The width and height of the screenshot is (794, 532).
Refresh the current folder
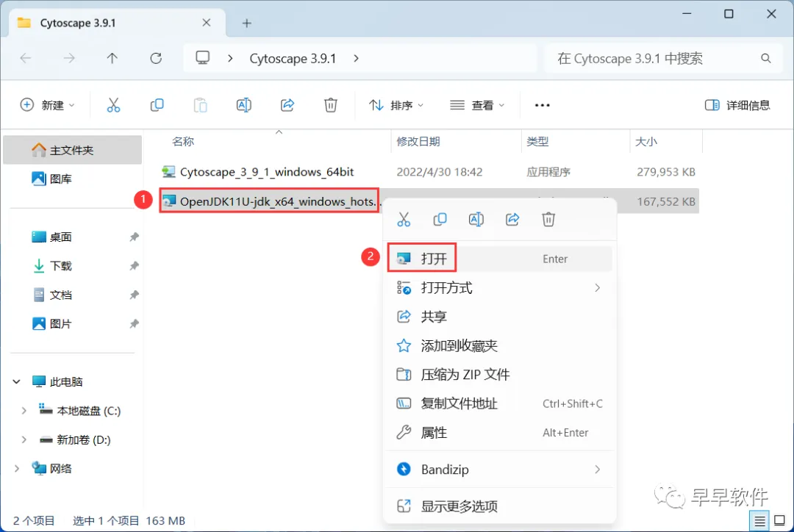point(156,58)
